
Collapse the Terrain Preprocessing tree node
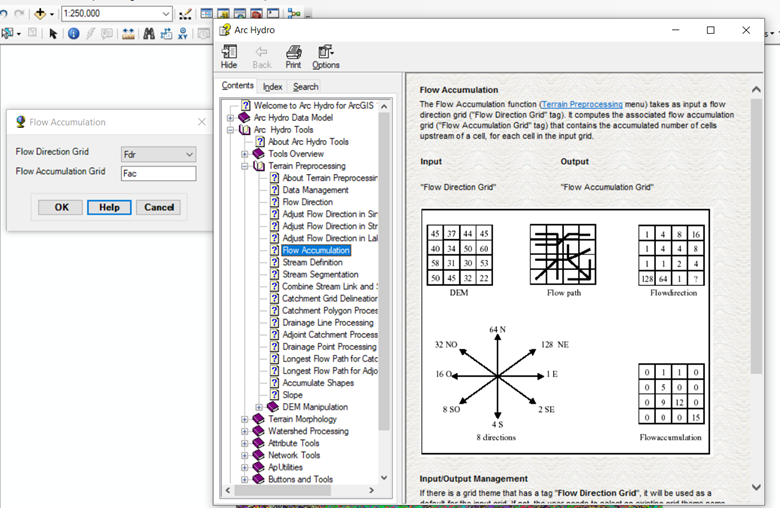coord(245,166)
